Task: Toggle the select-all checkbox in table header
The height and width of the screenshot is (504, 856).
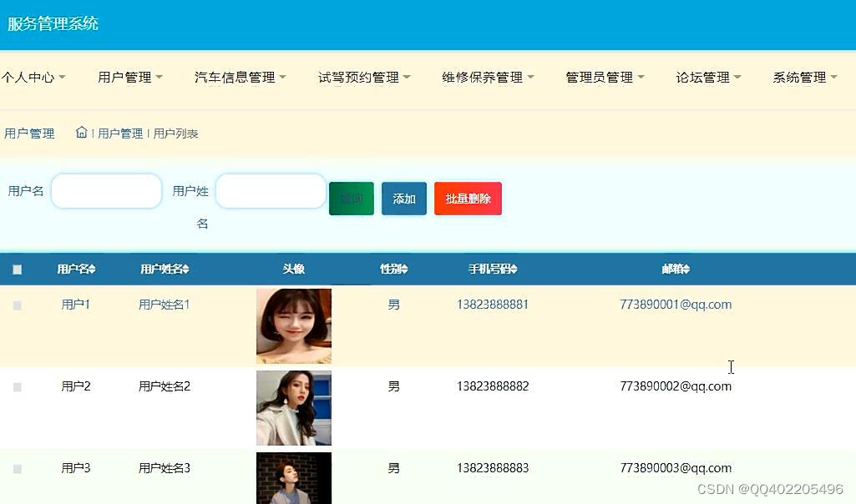Action: coord(17,269)
